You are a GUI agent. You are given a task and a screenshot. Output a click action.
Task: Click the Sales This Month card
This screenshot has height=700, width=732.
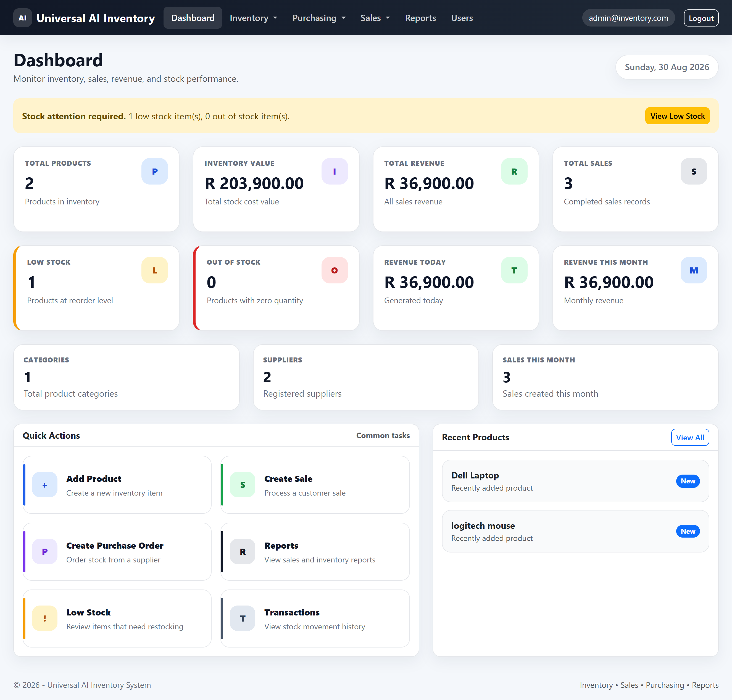point(605,377)
